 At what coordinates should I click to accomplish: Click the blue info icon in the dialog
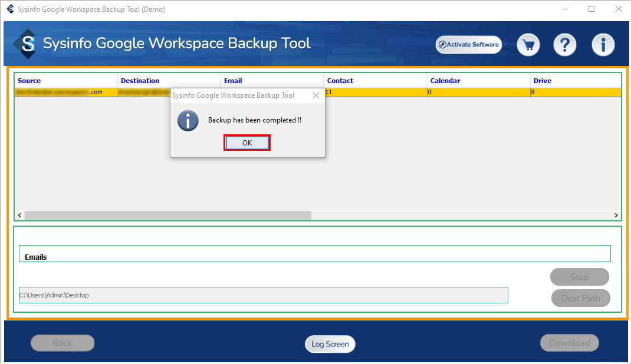188,120
